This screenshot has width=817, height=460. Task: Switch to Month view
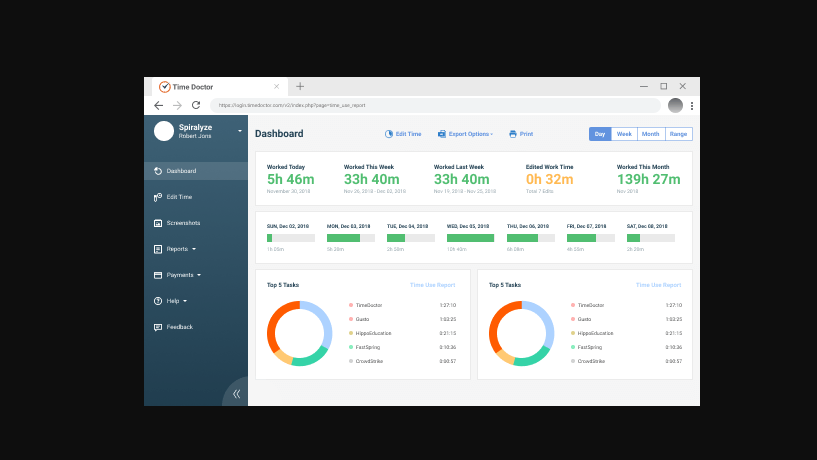pyautogui.click(x=650, y=134)
